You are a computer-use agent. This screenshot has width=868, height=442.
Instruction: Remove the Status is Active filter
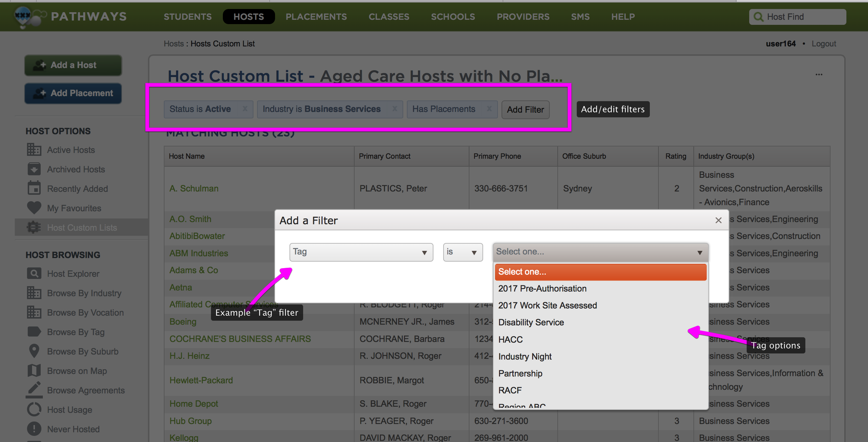point(245,109)
